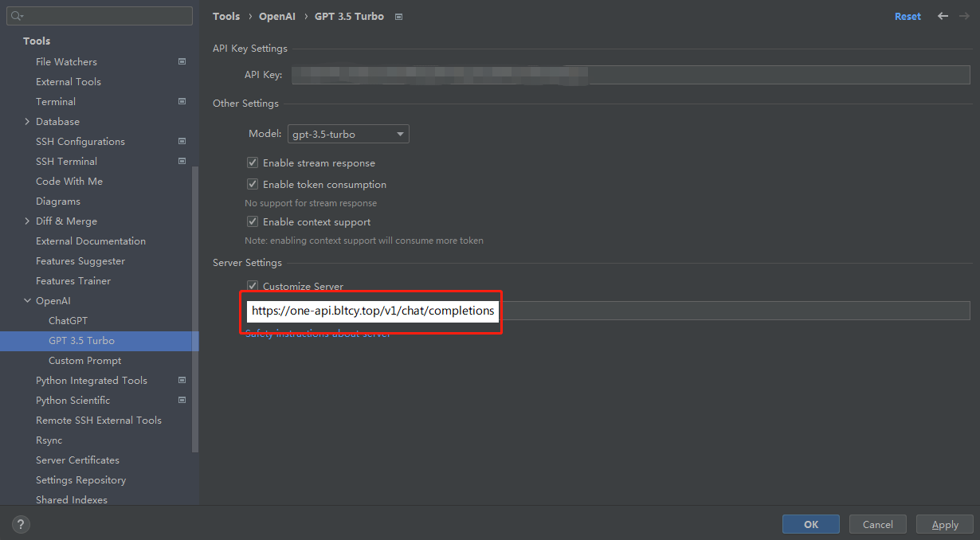The image size is (980, 540).
Task: Open the Rsync settings page
Action: coord(49,440)
